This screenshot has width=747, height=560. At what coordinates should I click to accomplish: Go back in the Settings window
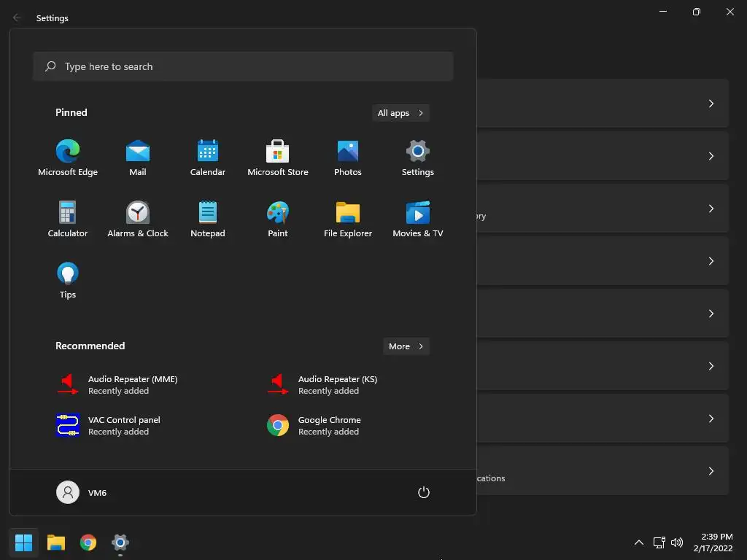[x=18, y=17]
